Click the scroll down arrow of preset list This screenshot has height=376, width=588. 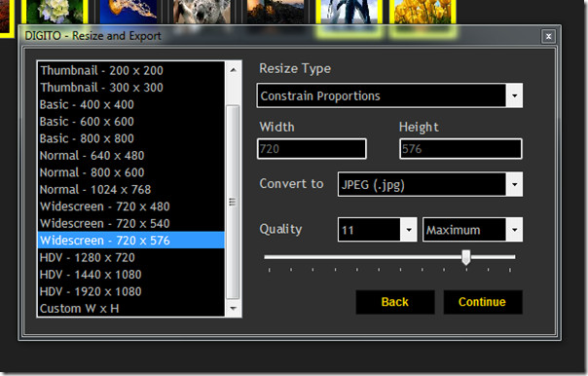[233, 309]
